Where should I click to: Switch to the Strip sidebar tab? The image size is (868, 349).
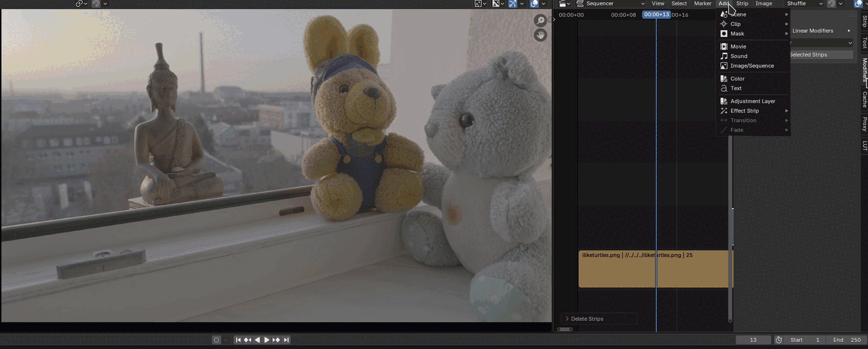pos(864,21)
